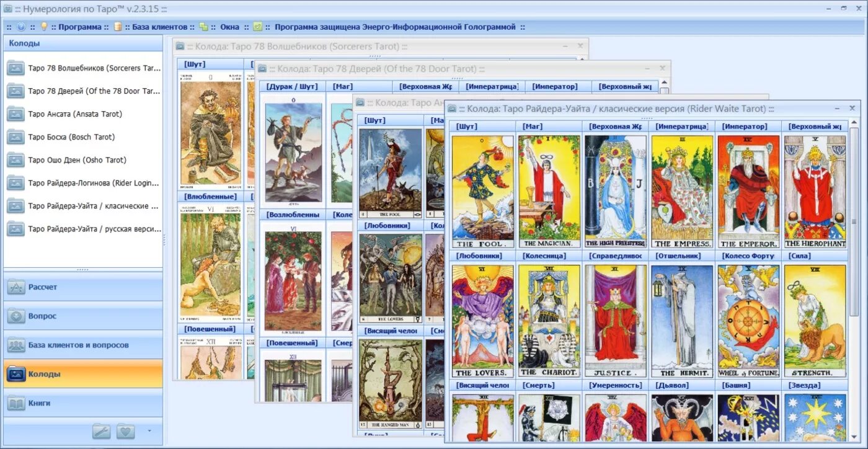Click the Wheel of Fortune card thumbnail
868x449 pixels.
tap(748, 321)
